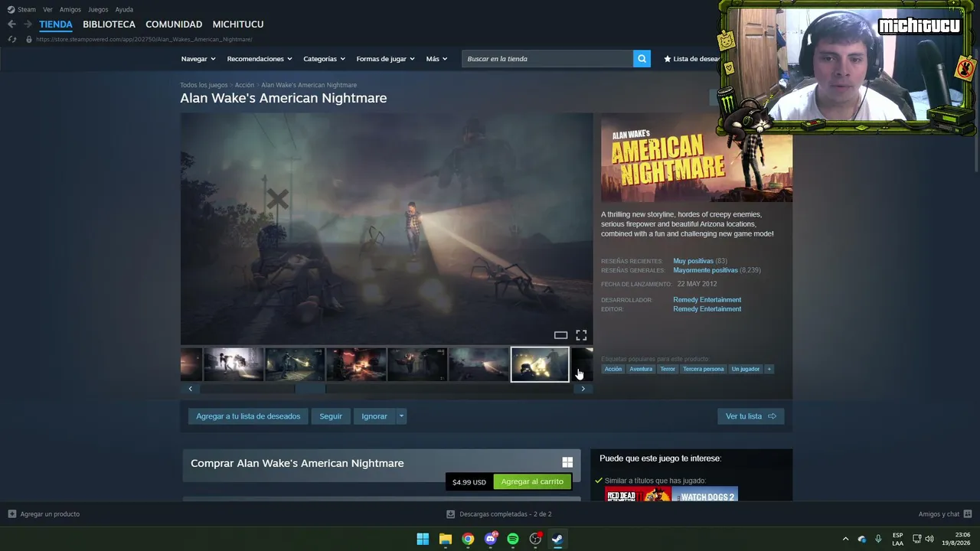
Task: Show next thumbnails with the right arrow
Action: 583,389
